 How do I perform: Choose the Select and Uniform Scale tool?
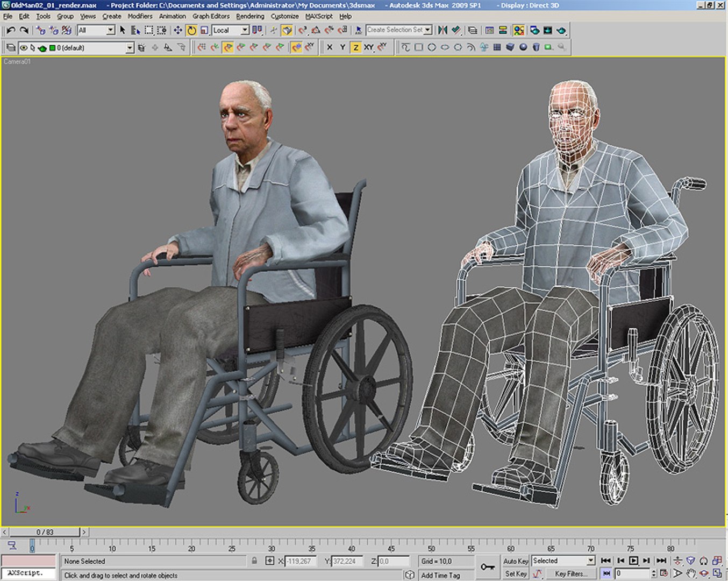(204, 31)
